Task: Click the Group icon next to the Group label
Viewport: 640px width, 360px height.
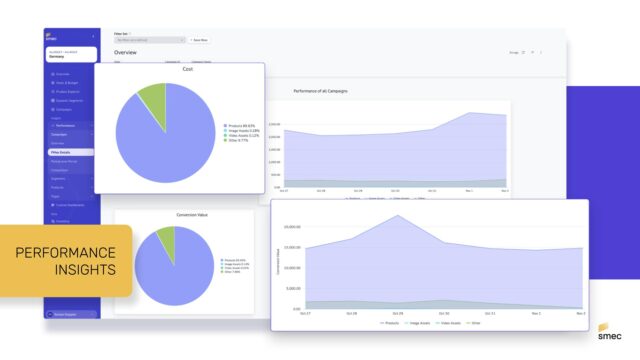Action: tap(523, 53)
